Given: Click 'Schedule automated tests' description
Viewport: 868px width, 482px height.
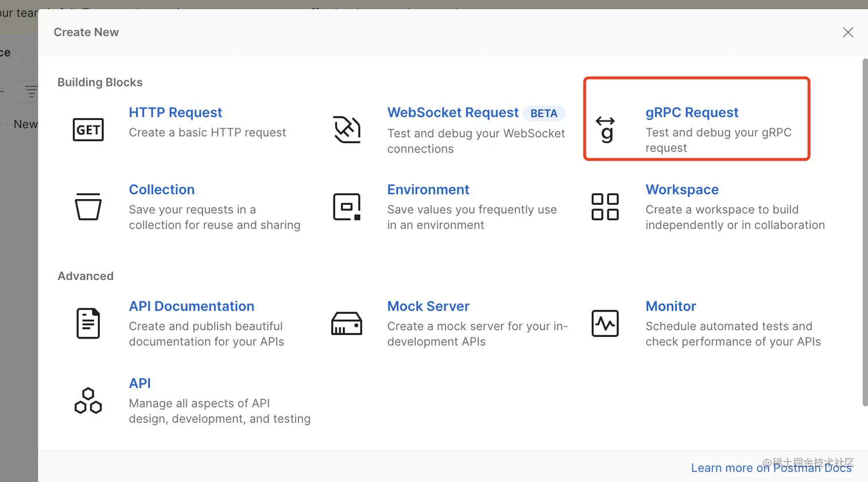Looking at the screenshot, I should point(733,334).
